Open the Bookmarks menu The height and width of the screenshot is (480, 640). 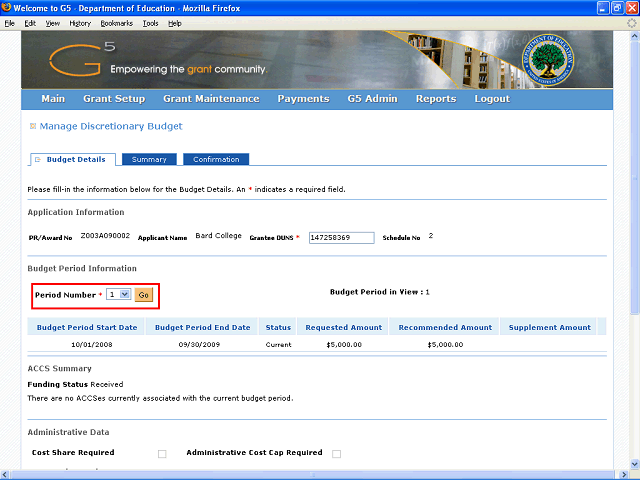pos(116,22)
